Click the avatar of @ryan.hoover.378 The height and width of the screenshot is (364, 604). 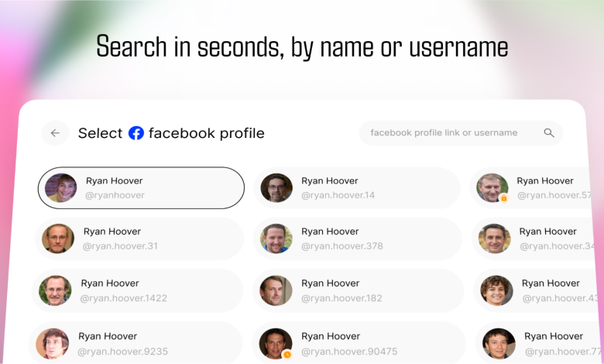point(276,239)
